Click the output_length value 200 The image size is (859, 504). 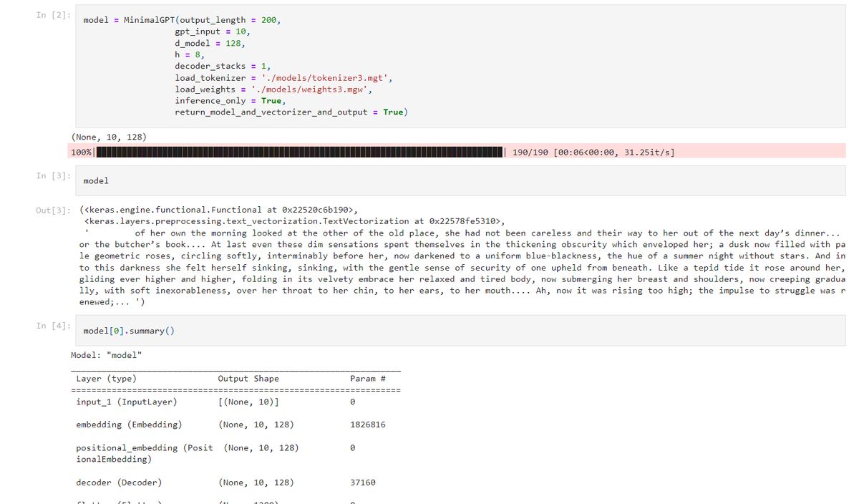point(271,20)
